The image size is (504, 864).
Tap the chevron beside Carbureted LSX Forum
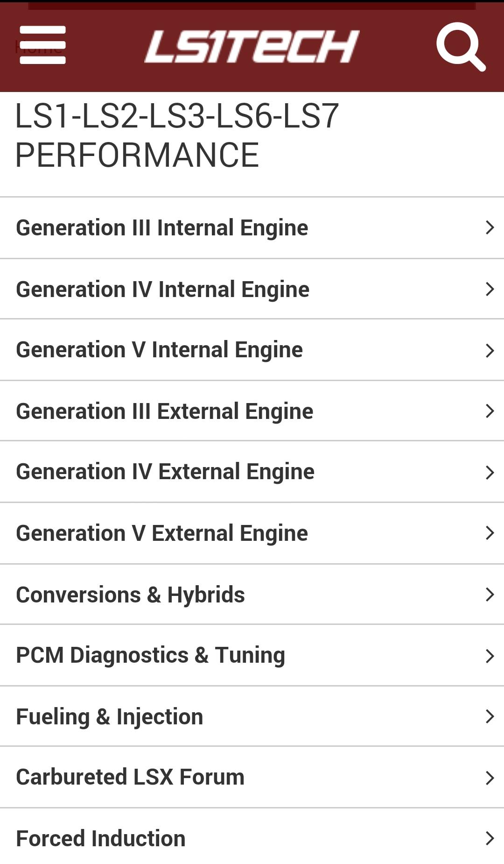point(490,778)
